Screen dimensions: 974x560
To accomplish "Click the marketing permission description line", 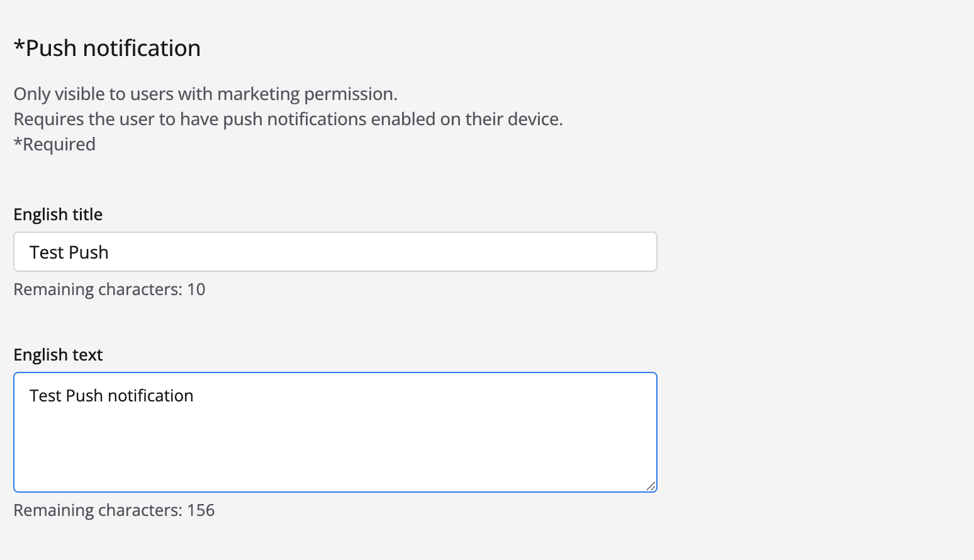I will click(205, 94).
